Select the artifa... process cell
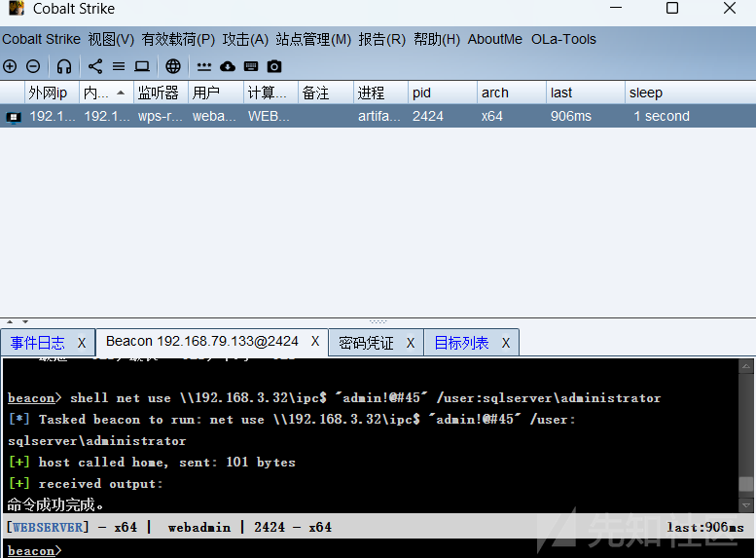Image resolution: width=756 pixels, height=558 pixels. [x=380, y=116]
